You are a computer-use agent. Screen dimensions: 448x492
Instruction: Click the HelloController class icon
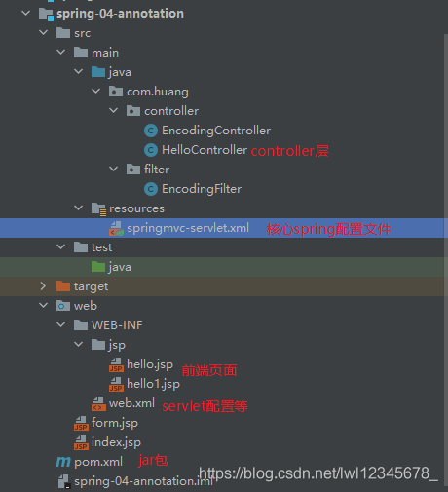[x=151, y=150]
